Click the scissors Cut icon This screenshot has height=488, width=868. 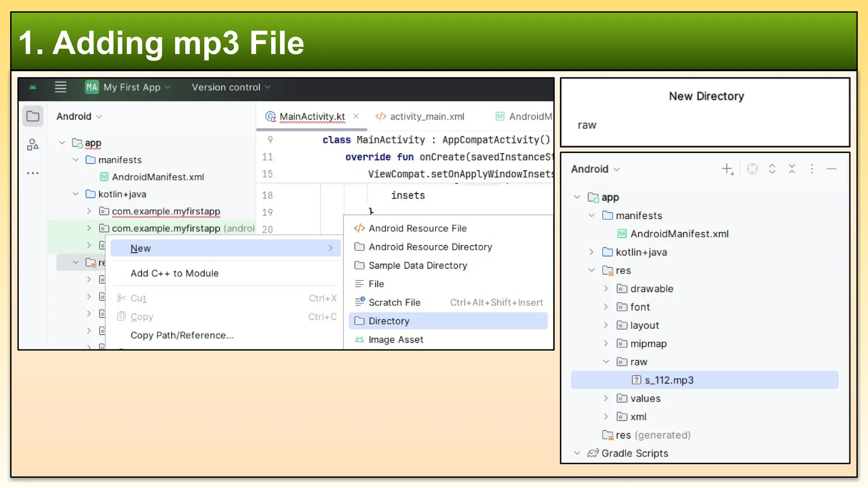121,298
